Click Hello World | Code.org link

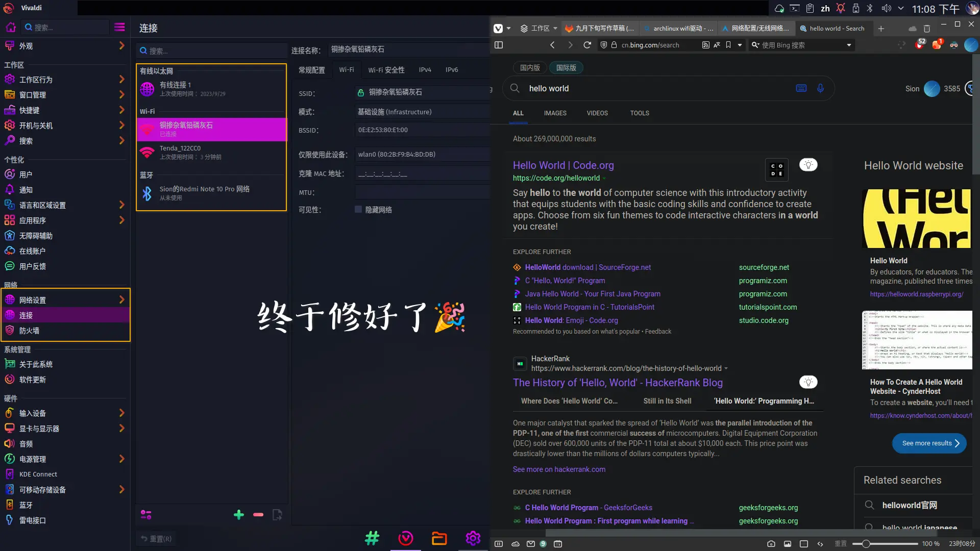pyautogui.click(x=562, y=165)
